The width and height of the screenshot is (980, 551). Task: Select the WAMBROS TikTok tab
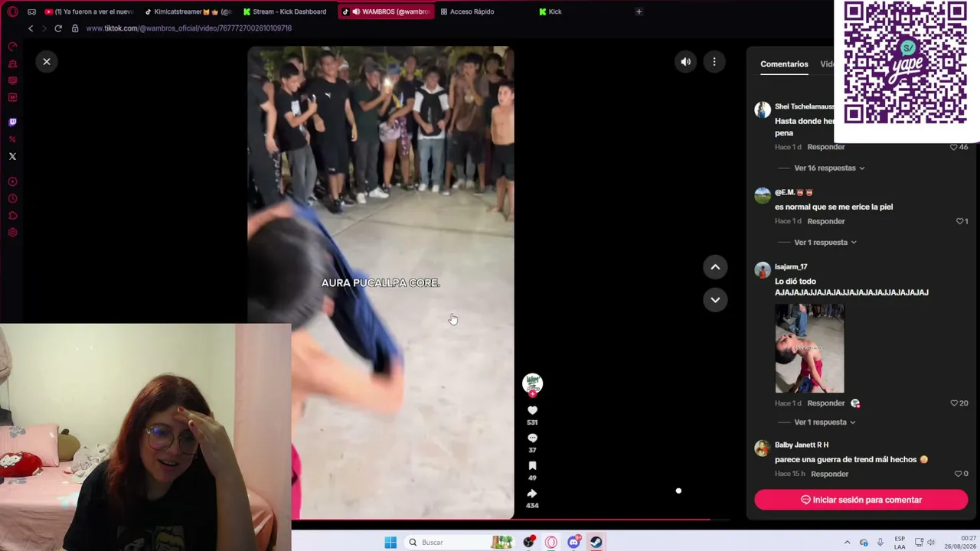[387, 11]
